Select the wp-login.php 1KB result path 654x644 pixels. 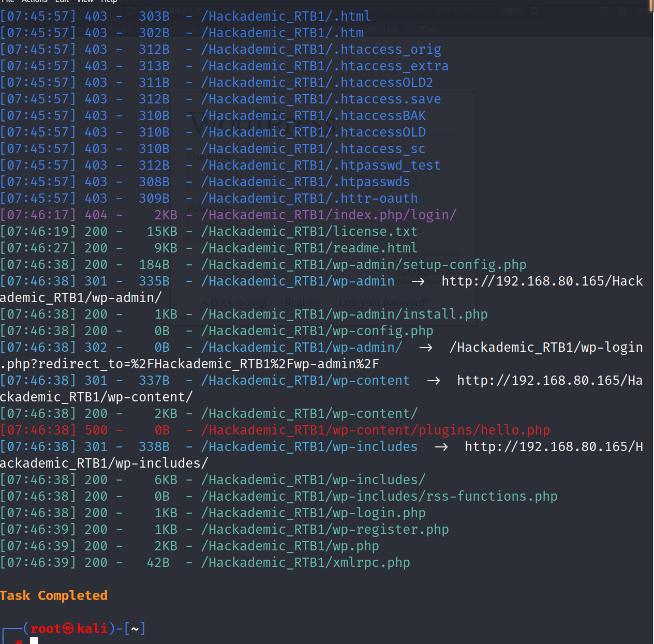coord(313,513)
